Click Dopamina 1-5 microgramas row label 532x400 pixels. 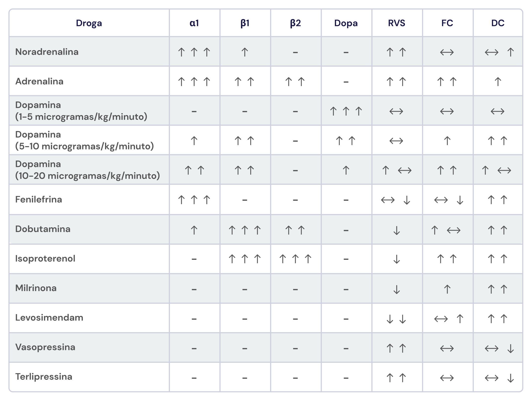[x=81, y=111]
